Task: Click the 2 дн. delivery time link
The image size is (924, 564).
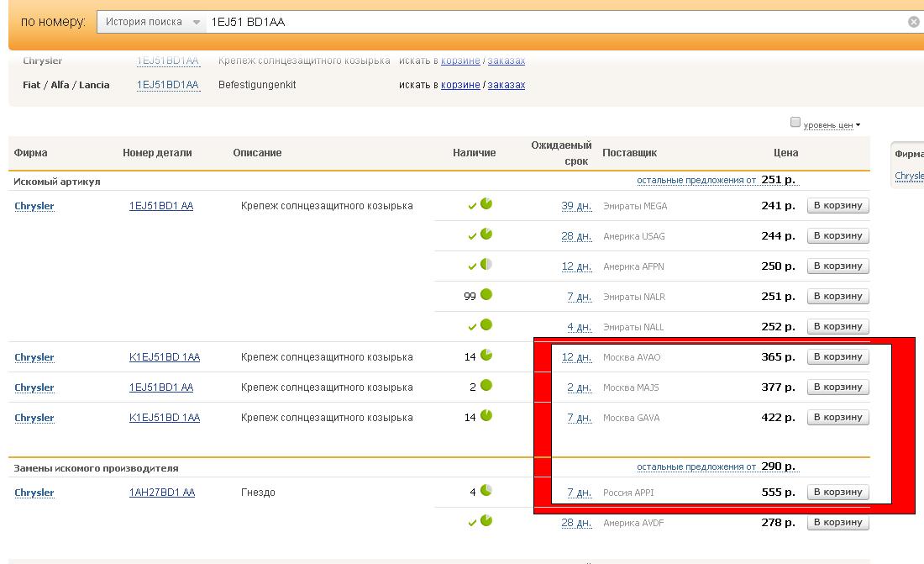Action: pyautogui.click(x=580, y=387)
